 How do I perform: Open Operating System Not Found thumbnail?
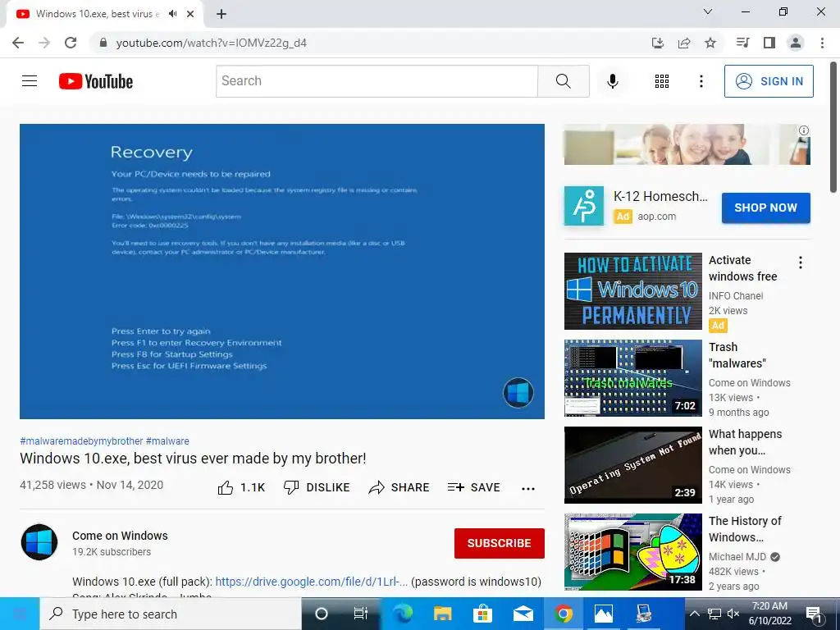[632, 465]
